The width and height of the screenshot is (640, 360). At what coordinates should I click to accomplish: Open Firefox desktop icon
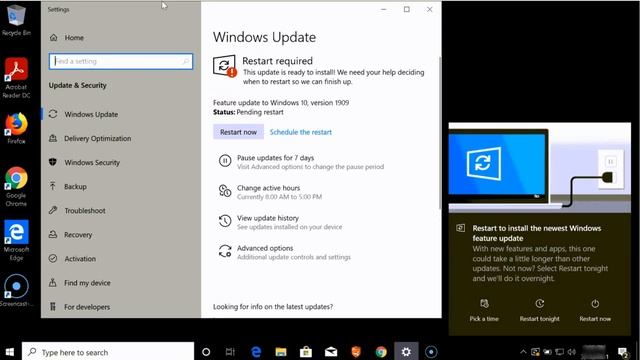[16, 129]
